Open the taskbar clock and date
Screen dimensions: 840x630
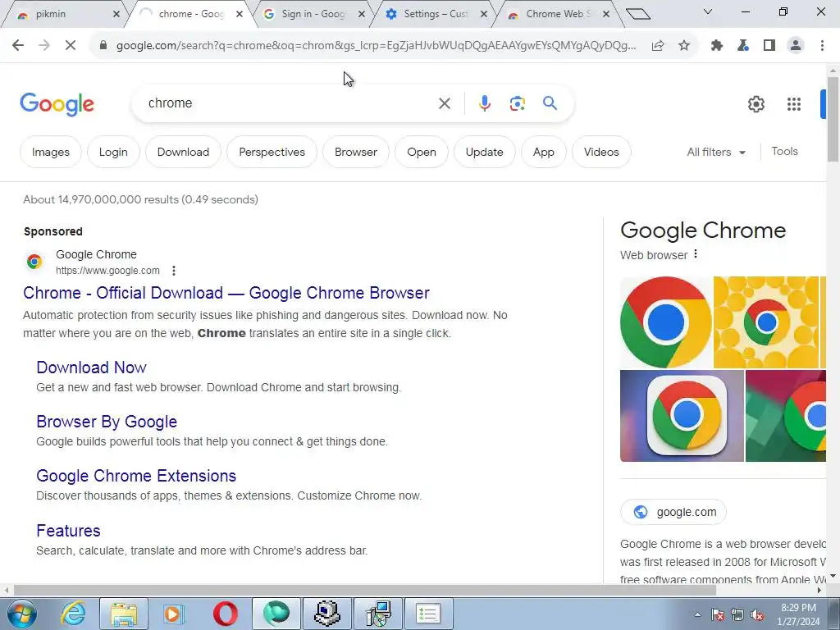(799, 614)
